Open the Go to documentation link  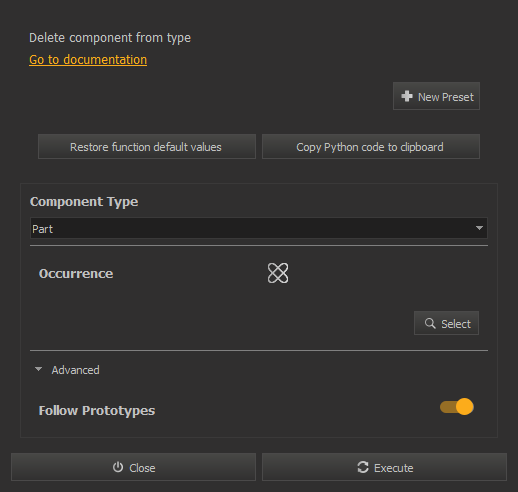(88, 60)
